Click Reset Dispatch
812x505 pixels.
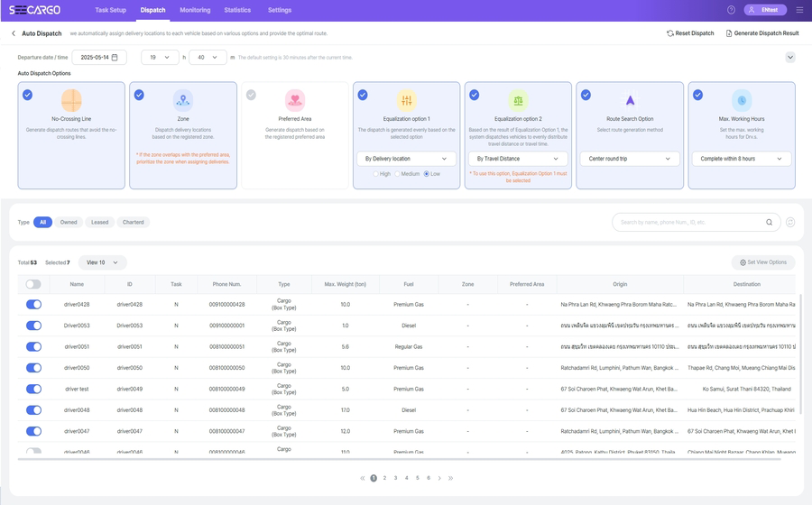690,33
